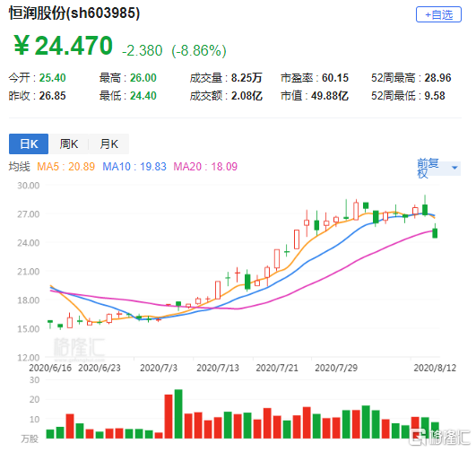The height and width of the screenshot is (452, 476).
Task: Click the 市值 value 49.88亿
Action: 330,96
